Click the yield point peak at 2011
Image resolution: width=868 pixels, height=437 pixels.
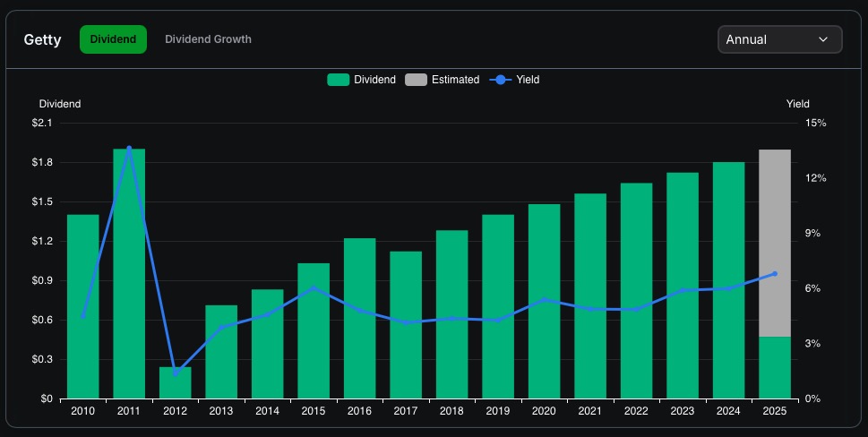pyautogui.click(x=129, y=148)
